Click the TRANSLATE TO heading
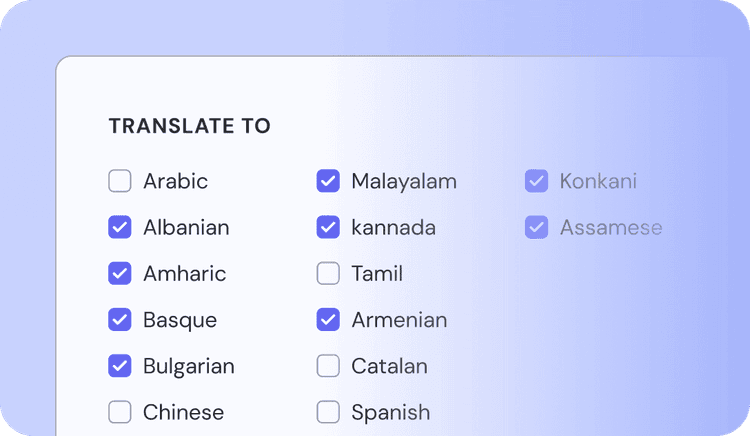 [190, 126]
